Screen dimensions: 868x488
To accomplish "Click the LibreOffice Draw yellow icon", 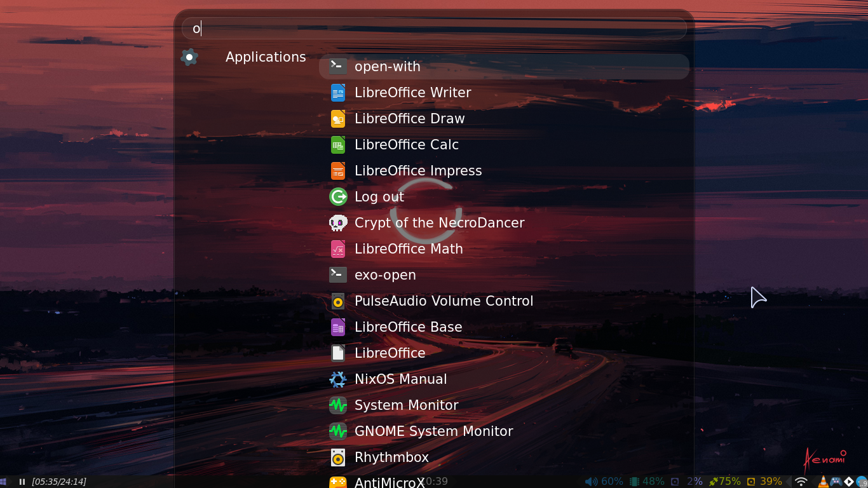I will (x=338, y=119).
